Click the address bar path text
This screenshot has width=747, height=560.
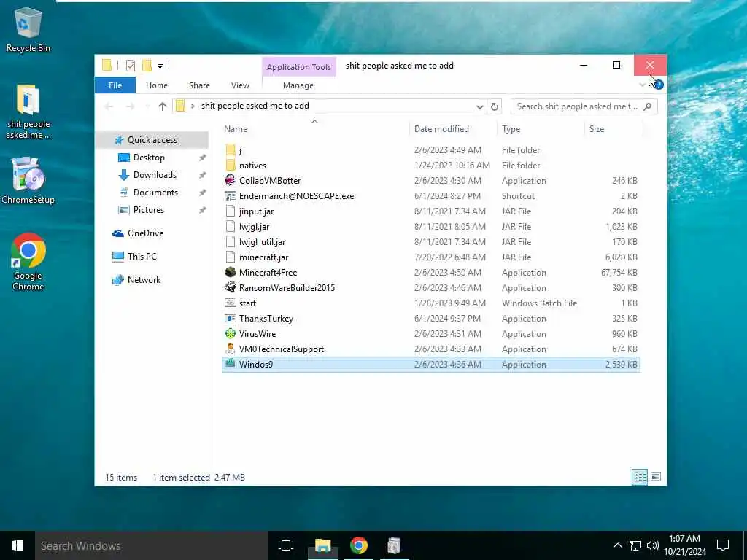[x=255, y=106]
